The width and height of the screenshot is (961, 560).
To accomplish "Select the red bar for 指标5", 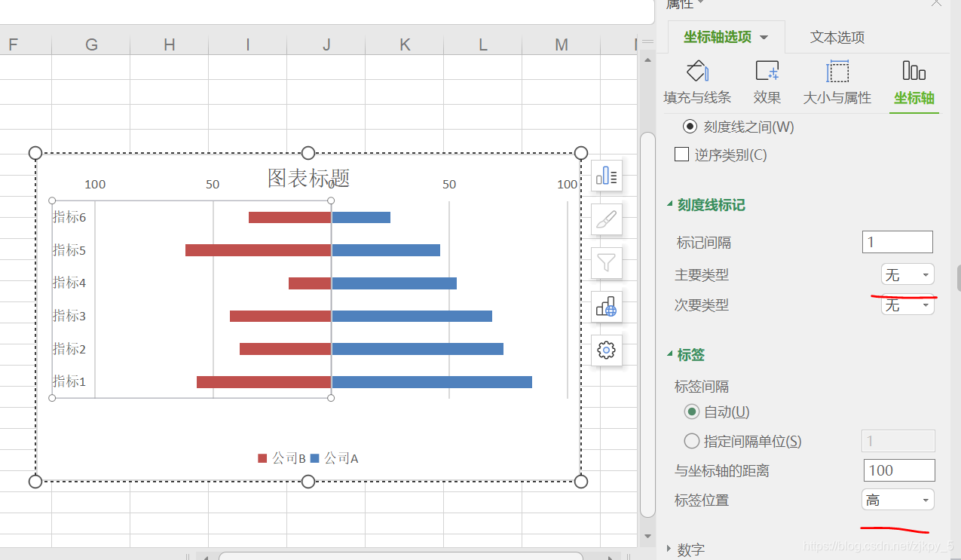I will [x=258, y=250].
